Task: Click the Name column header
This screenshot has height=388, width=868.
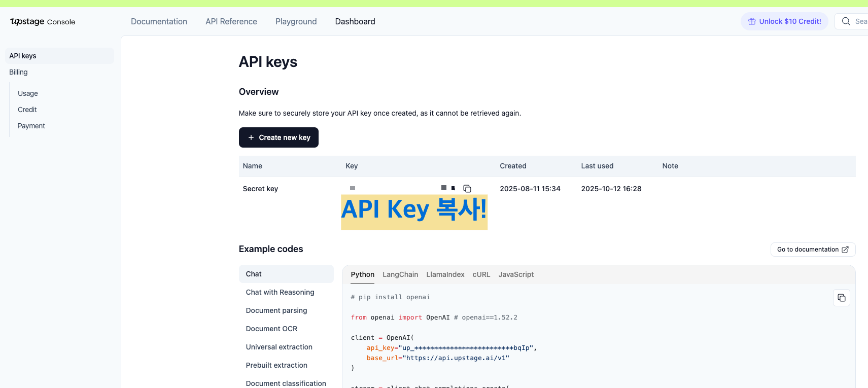Action: tap(253, 166)
